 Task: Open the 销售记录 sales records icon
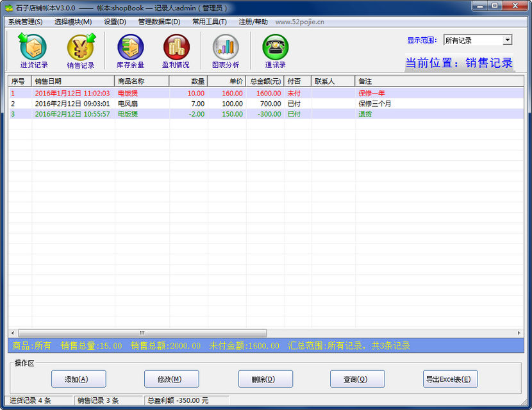click(x=81, y=51)
